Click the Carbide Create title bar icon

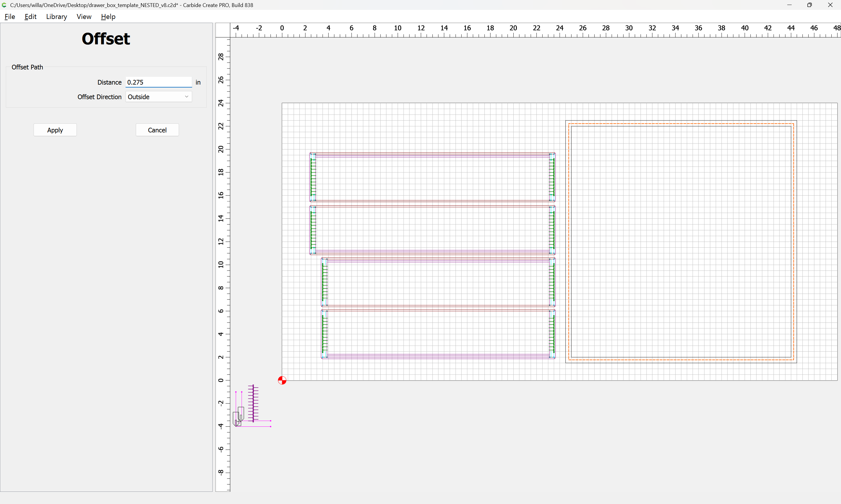click(x=4, y=5)
